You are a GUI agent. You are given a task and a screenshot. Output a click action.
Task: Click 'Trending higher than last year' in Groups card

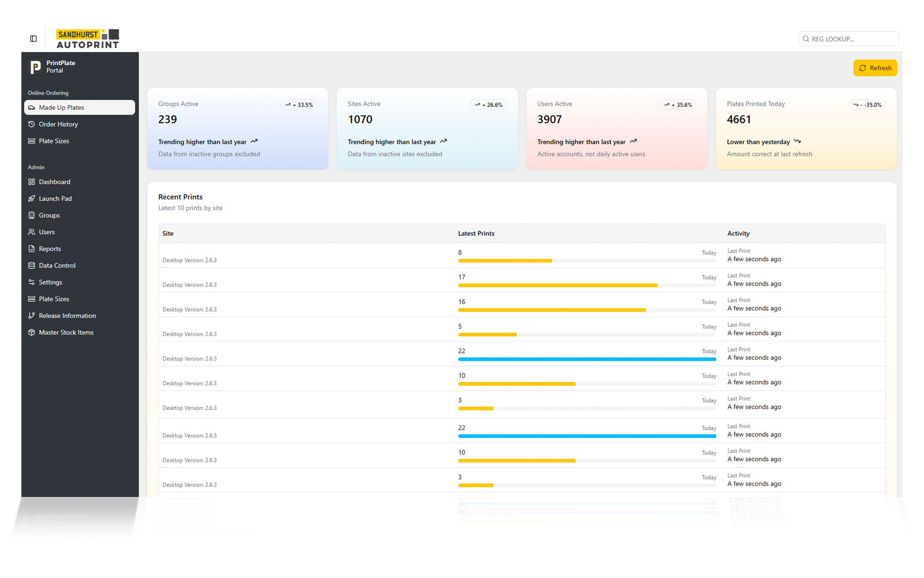tap(203, 142)
